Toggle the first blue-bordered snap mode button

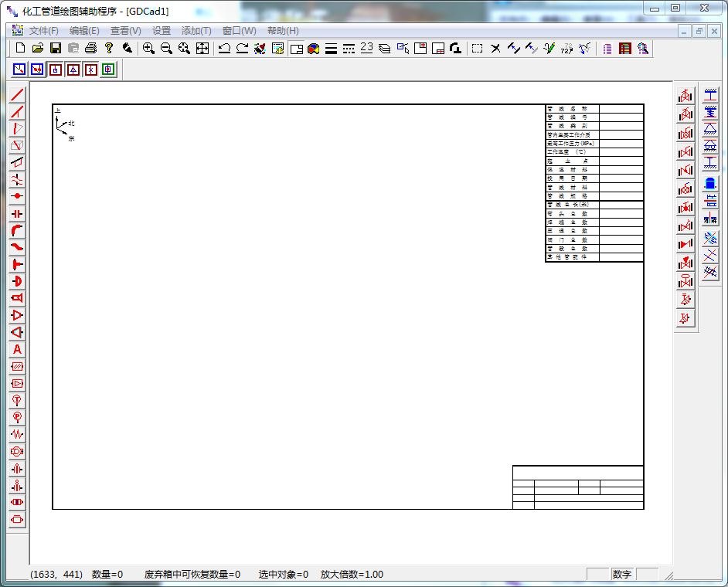(x=19, y=70)
